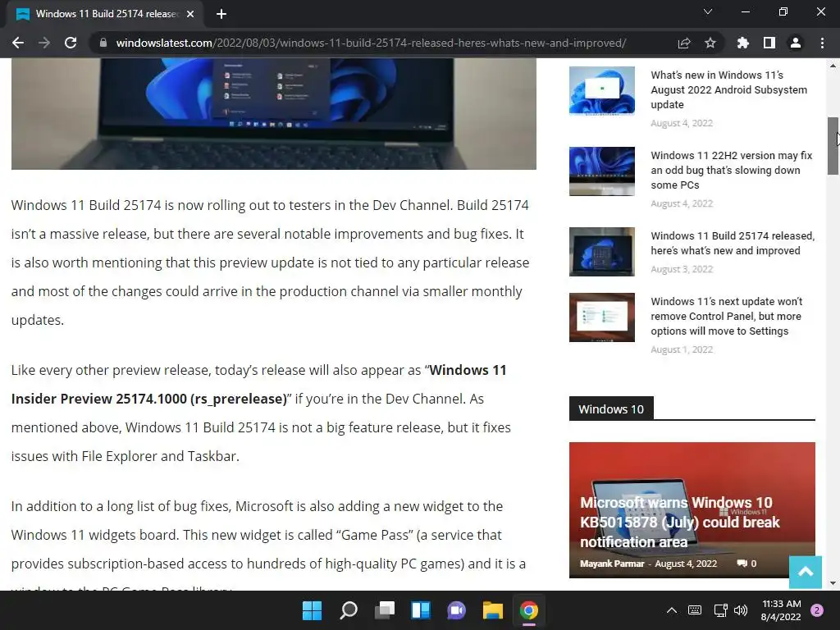This screenshot has width=840, height=630.
Task: Select the Windows 11 Build 25174 tab
Action: 105,14
